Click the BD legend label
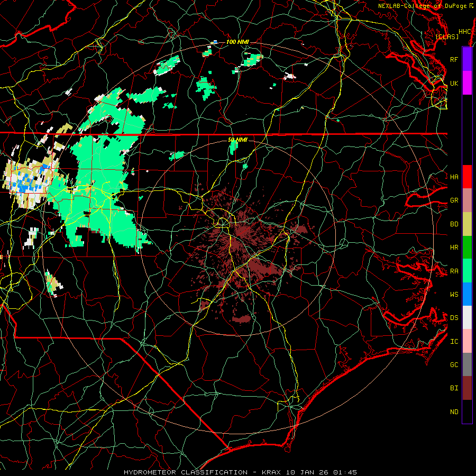Viewport: 476px width, 476px height. [454, 224]
